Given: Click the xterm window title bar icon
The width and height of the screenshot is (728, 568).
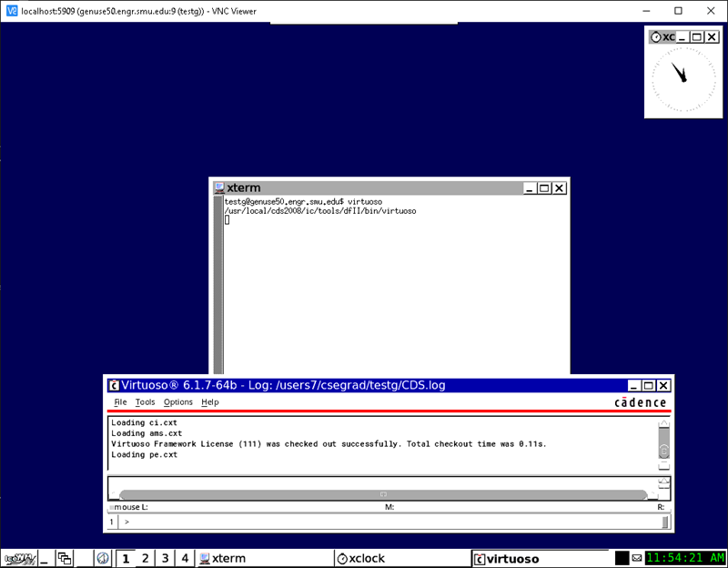Looking at the screenshot, I should [218, 188].
